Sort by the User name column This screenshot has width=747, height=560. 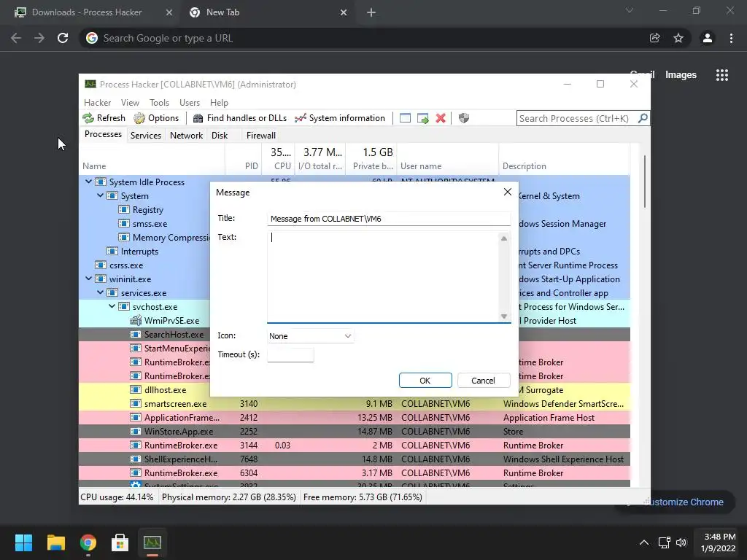click(x=447, y=159)
